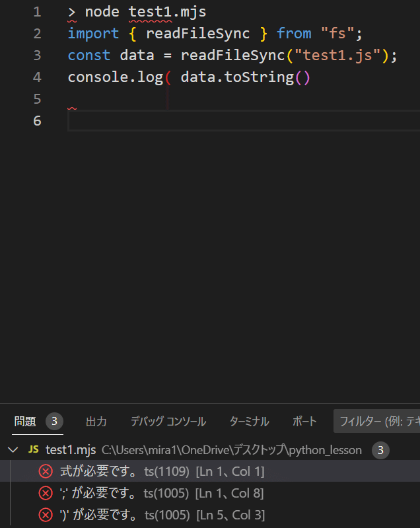The image size is (420, 528).
Task: Click the string "fs" on line 2
Action: (337, 34)
